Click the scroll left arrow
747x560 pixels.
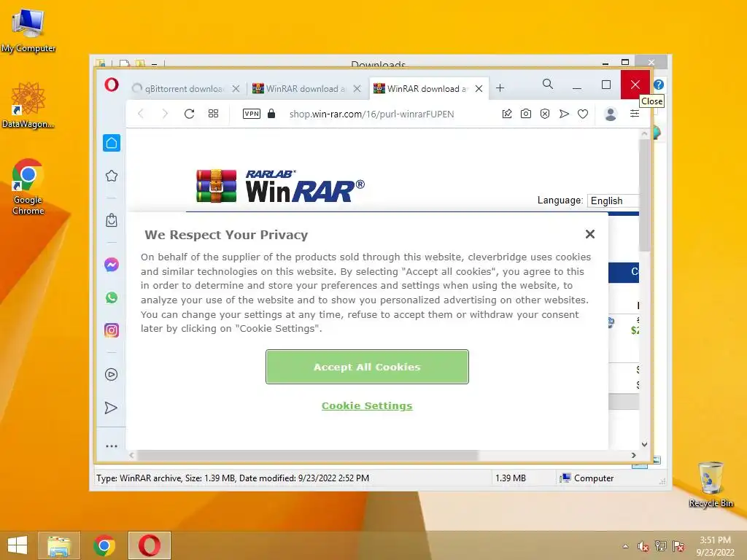(x=131, y=455)
